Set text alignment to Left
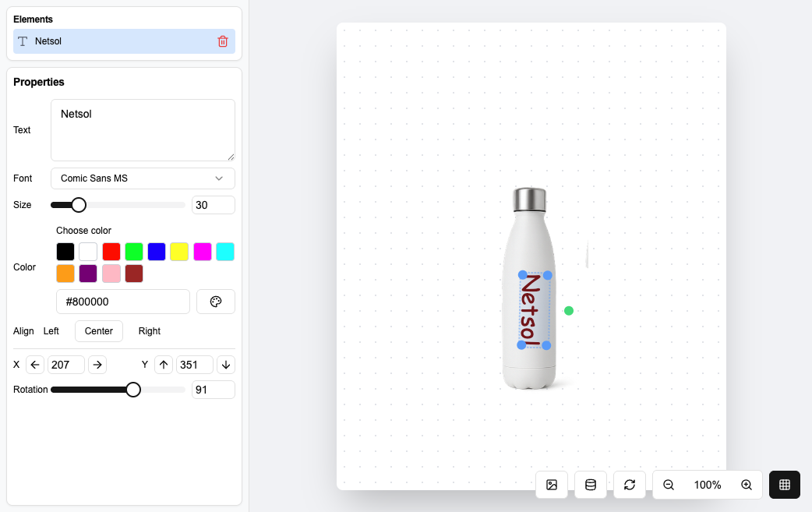The width and height of the screenshot is (812, 512). click(x=51, y=331)
